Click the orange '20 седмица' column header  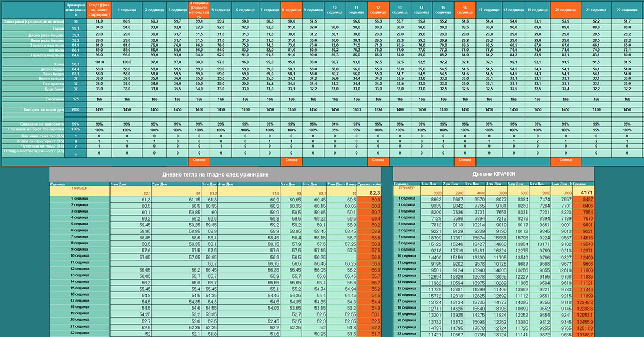click(x=566, y=10)
